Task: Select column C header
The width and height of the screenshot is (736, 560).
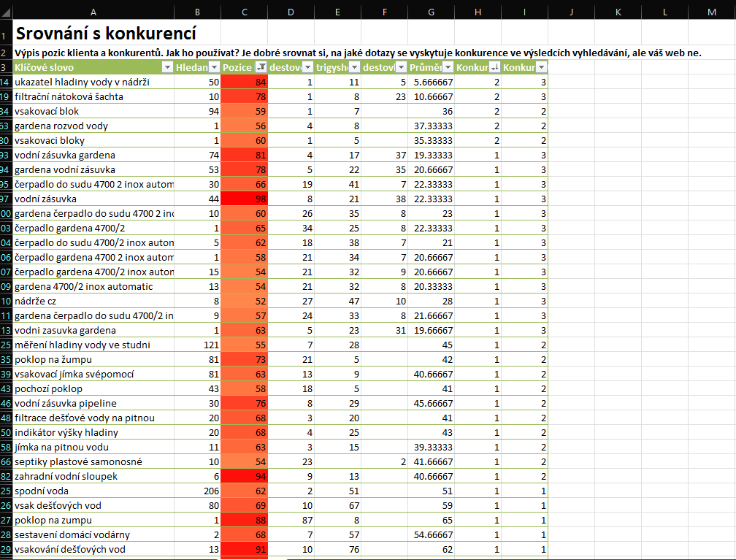Action: [x=244, y=12]
